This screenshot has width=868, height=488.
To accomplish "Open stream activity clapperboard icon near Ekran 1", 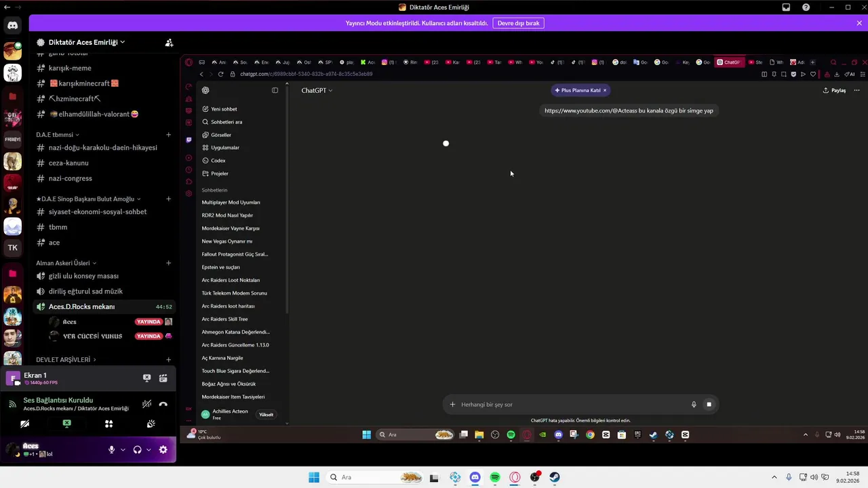I will tap(163, 378).
